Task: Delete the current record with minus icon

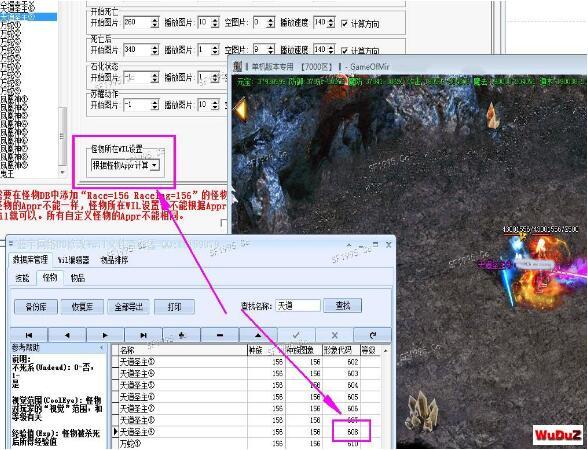Action: click(x=220, y=335)
